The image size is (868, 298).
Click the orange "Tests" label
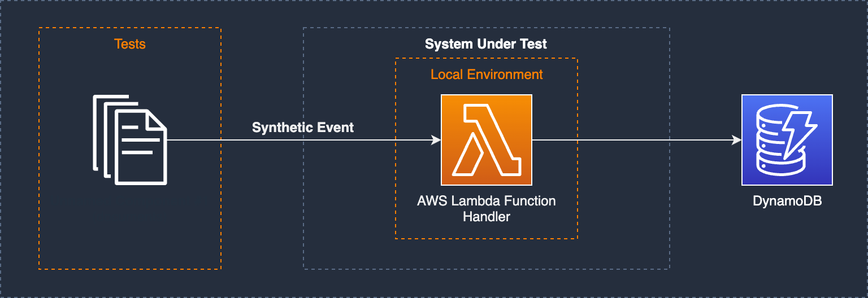[x=130, y=44]
